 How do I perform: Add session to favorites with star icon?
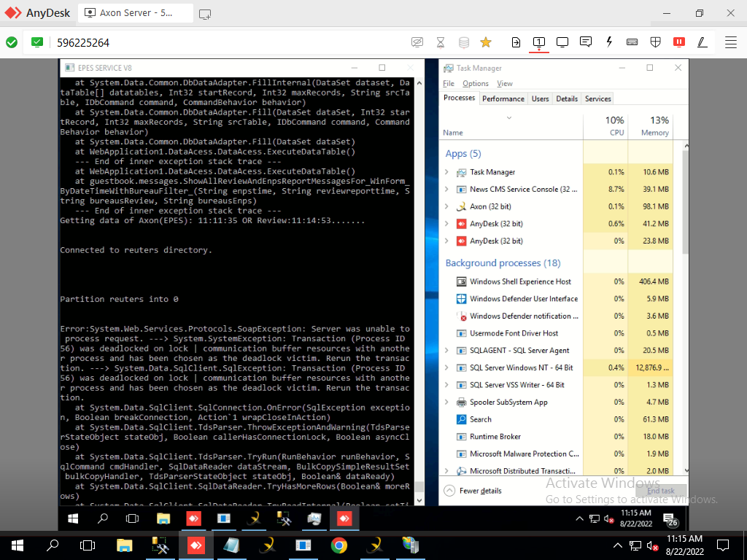(x=486, y=42)
